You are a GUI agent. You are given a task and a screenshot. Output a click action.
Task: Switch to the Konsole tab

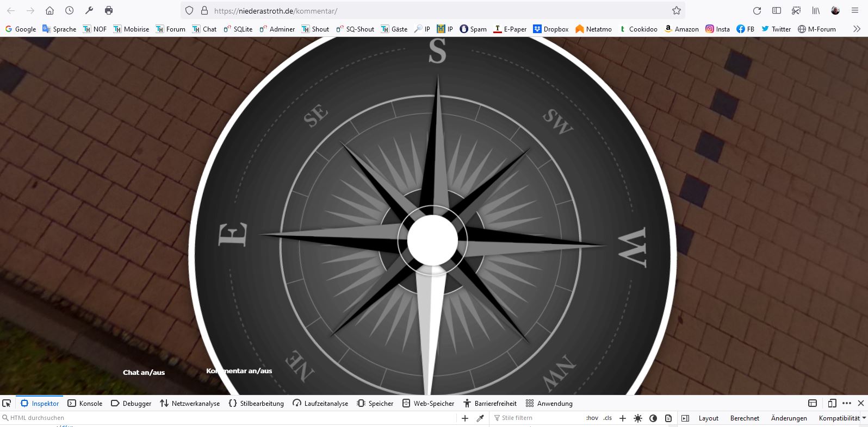tap(85, 403)
